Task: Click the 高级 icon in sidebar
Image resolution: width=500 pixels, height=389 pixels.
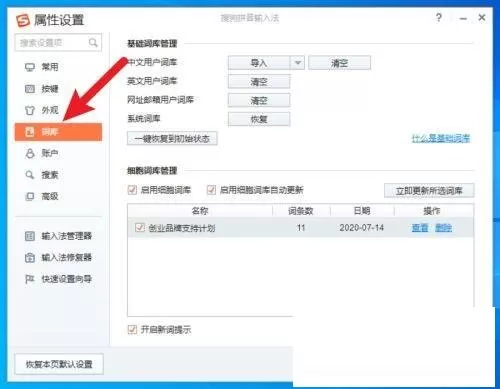Action: point(30,196)
